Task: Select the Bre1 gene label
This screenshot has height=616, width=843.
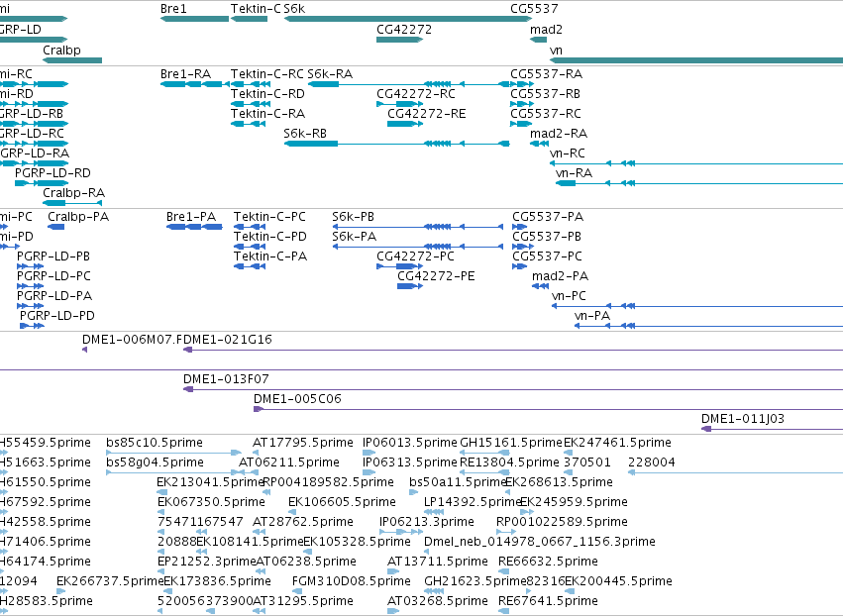Action: pos(173,9)
